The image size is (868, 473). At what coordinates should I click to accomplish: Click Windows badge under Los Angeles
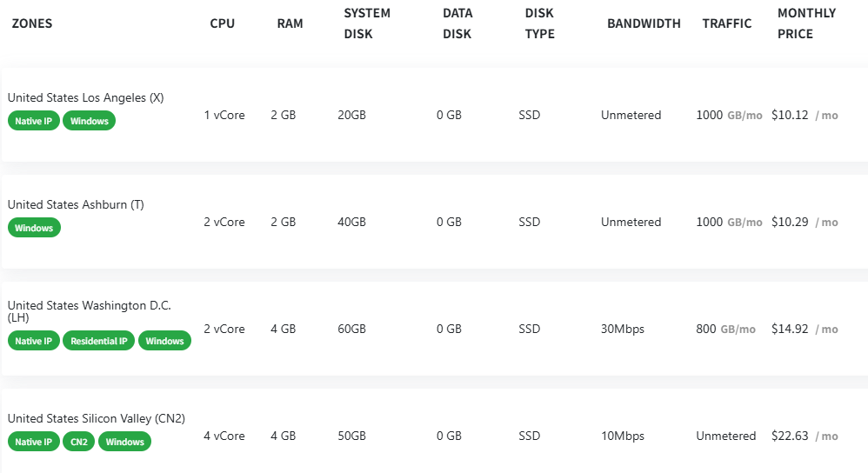pyautogui.click(x=89, y=121)
